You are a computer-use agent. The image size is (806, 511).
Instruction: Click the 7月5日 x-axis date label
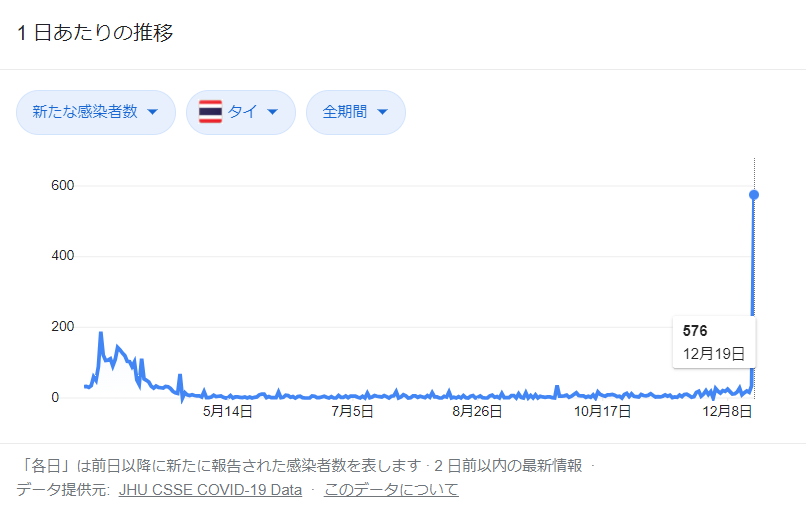coord(352,410)
